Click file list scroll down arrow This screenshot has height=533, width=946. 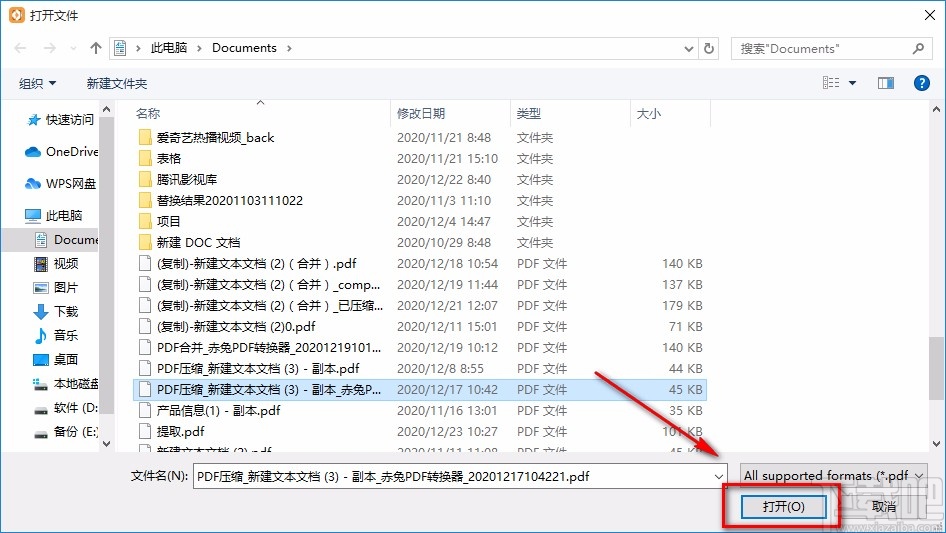click(936, 444)
